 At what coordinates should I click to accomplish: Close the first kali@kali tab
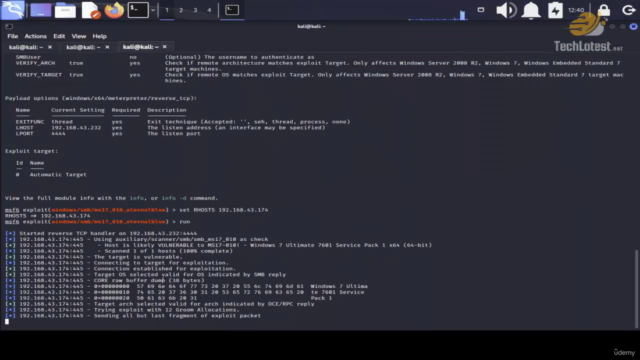pyautogui.click(x=50, y=47)
